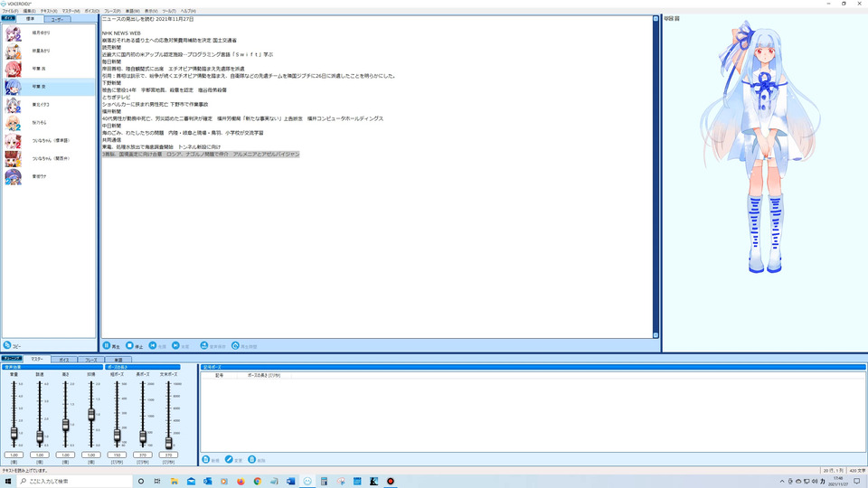Open the 単語 menu
Screen dimensions: 868x488
tap(133, 11)
